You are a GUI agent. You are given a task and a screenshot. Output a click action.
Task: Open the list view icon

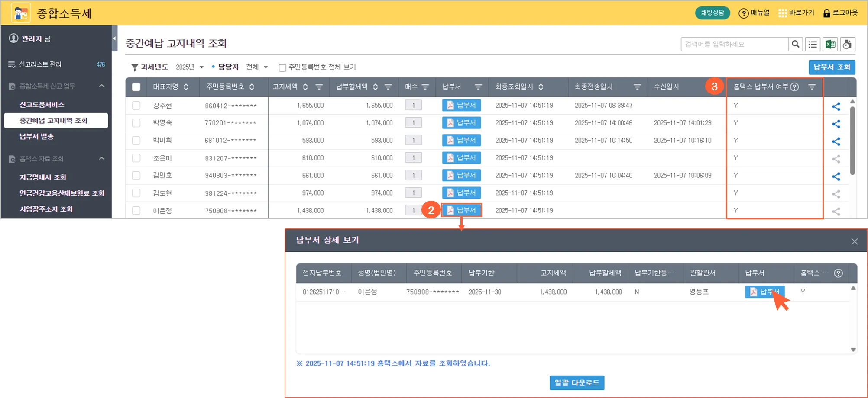(x=813, y=44)
